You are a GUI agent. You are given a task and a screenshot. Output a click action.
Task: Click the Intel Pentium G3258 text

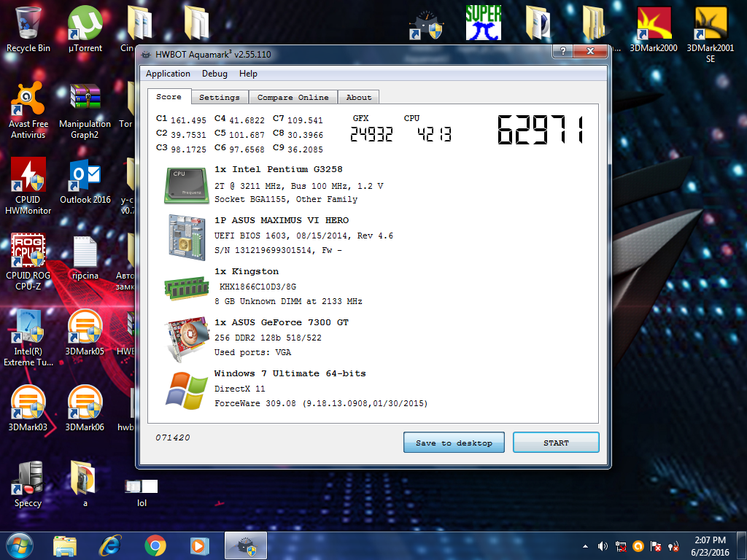pyautogui.click(x=278, y=169)
